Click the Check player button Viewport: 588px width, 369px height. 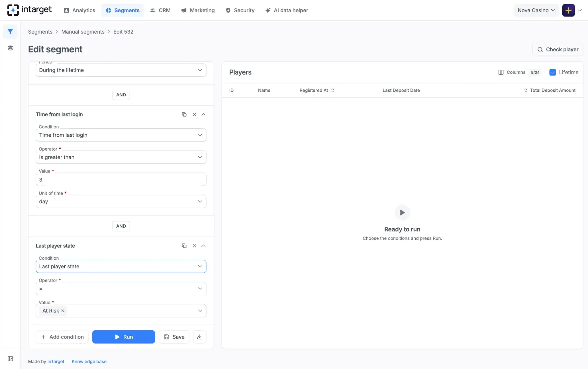558,49
